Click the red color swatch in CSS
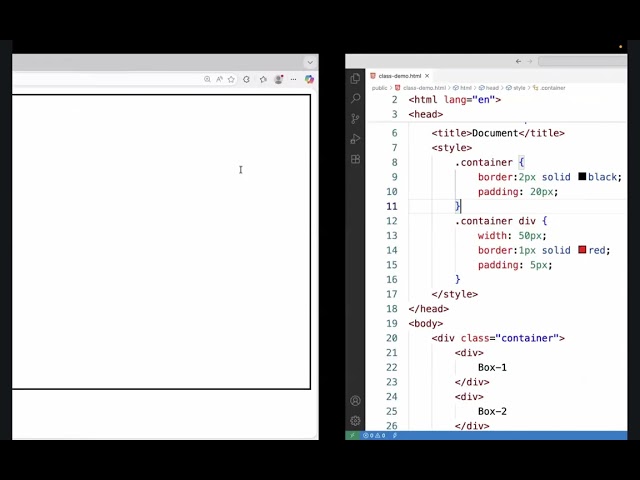640x480 pixels. (x=582, y=250)
